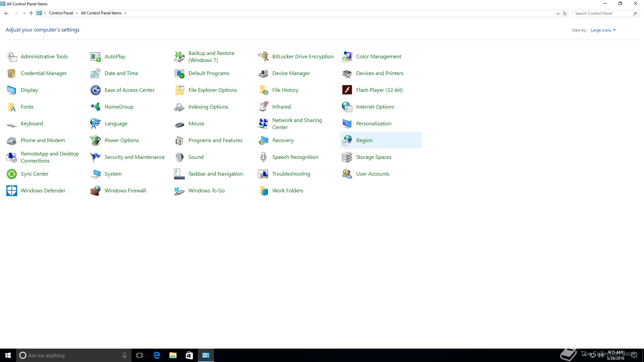Click the Color Management icon
Screen dimensions: 644x362
[347, 57]
